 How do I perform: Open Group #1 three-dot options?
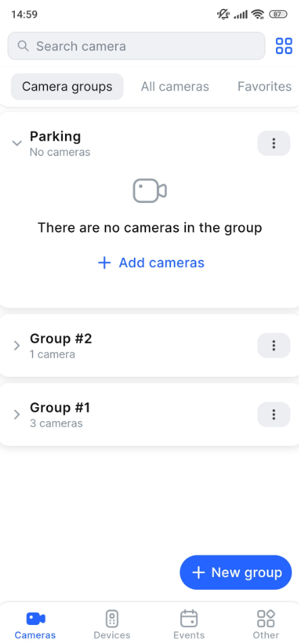[x=273, y=415]
